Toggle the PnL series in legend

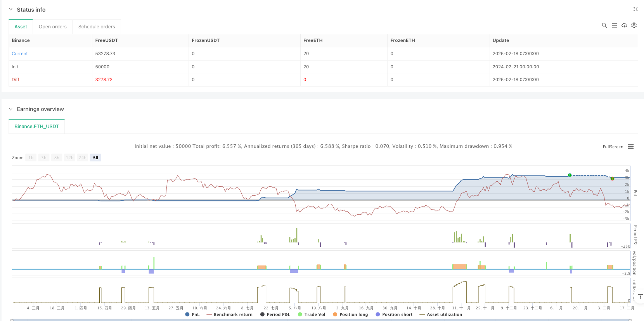192,314
